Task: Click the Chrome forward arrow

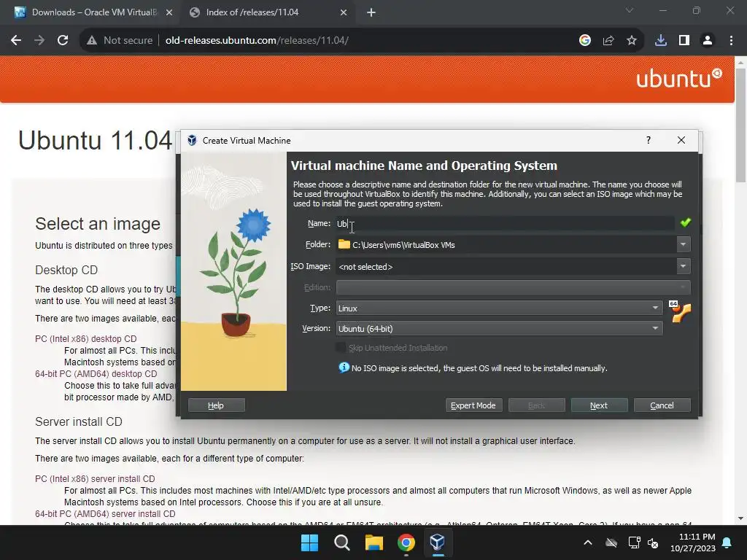Action: point(39,41)
